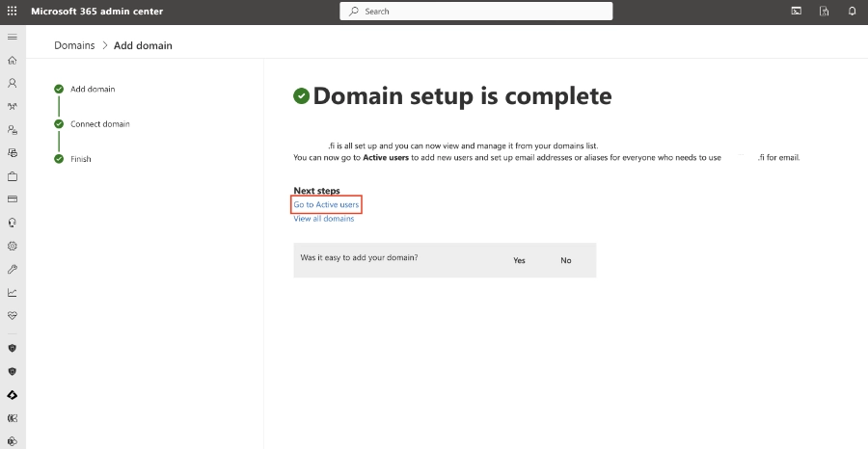Open the app launcher waffle icon
Viewport: 868px width, 449px height.
pyautogui.click(x=13, y=11)
